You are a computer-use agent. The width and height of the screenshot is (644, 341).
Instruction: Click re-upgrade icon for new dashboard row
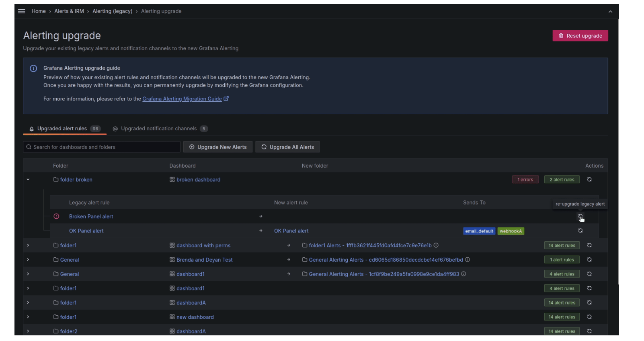tap(589, 317)
